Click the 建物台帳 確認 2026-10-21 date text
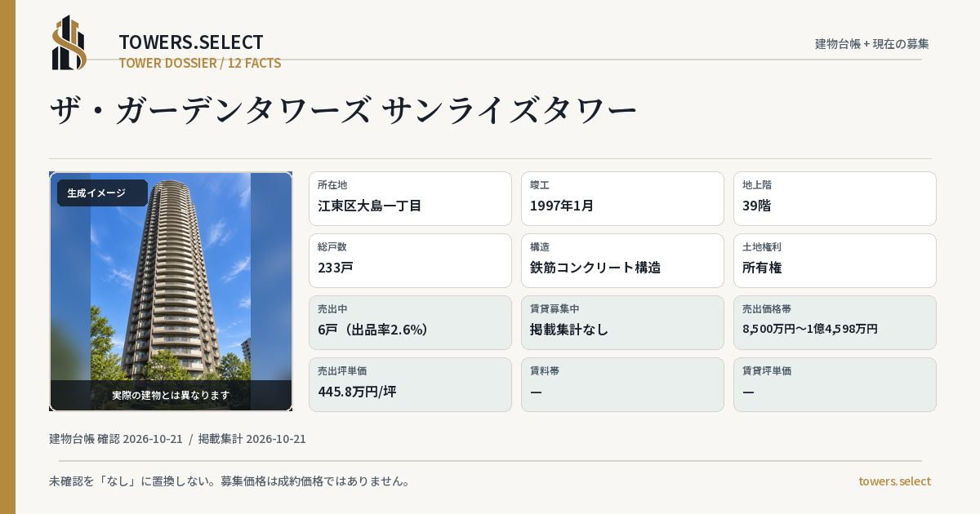 click(x=116, y=439)
